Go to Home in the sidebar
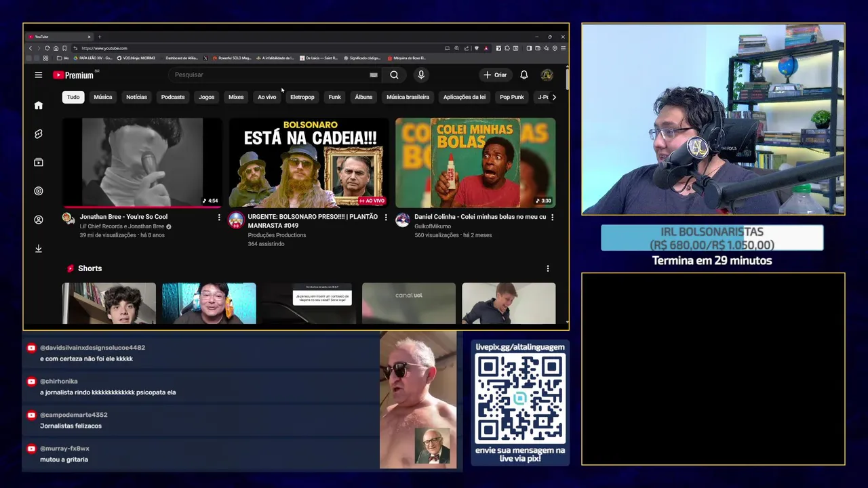The width and height of the screenshot is (868, 488). 39,105
